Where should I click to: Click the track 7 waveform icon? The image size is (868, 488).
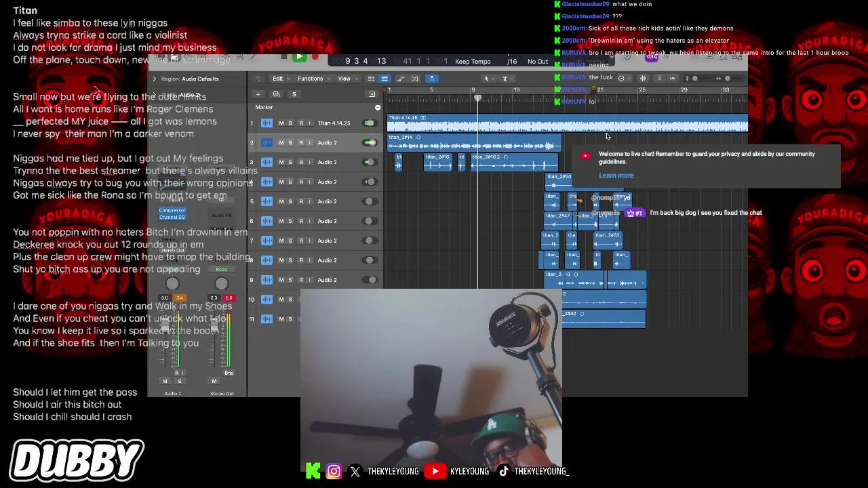click(267, 241)
